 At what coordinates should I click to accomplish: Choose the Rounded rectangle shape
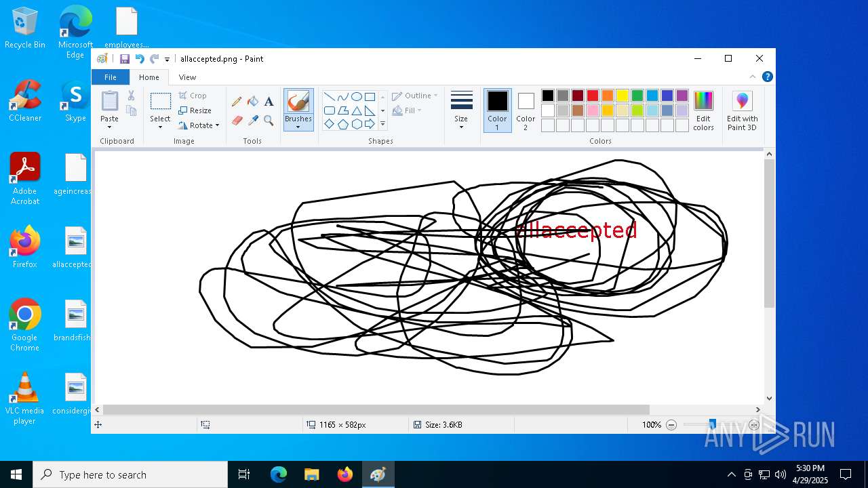[x=329, y=110]
